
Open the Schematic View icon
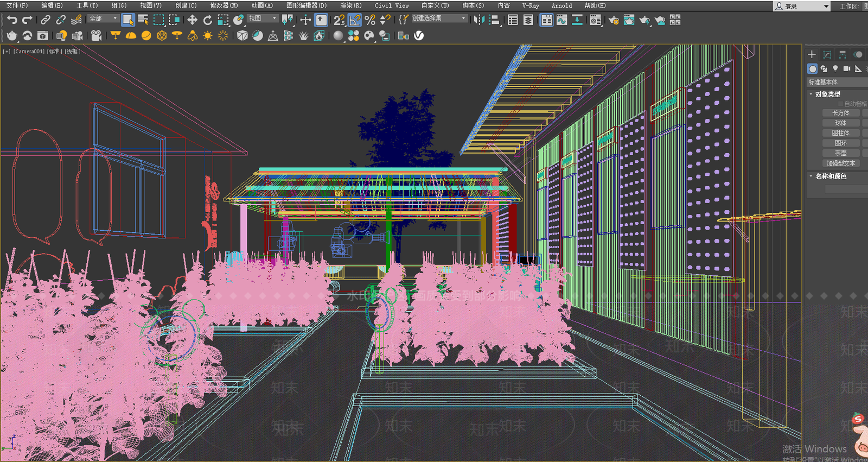click(x=577, y=20)
